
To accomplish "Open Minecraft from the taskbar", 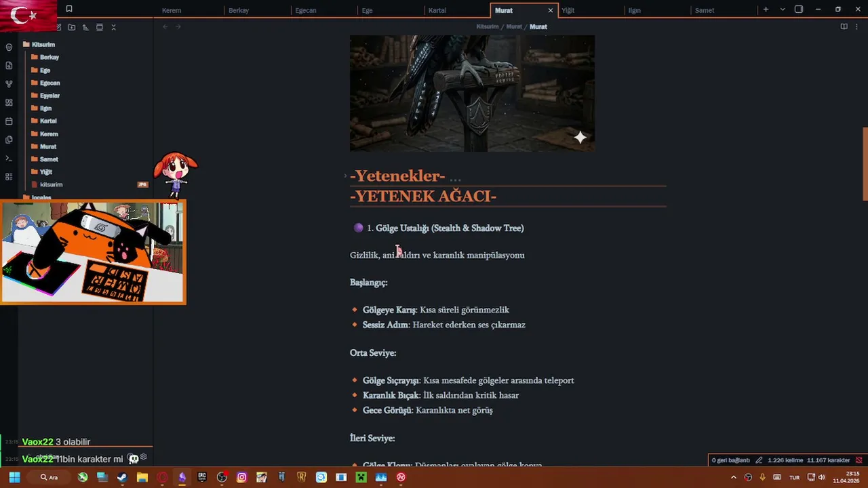I will tap(361, 477).
